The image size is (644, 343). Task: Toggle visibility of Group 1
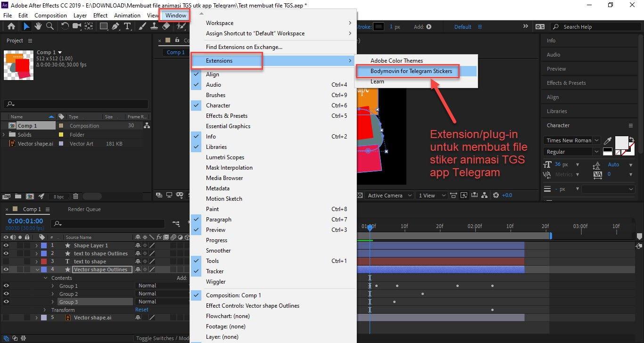6,286
